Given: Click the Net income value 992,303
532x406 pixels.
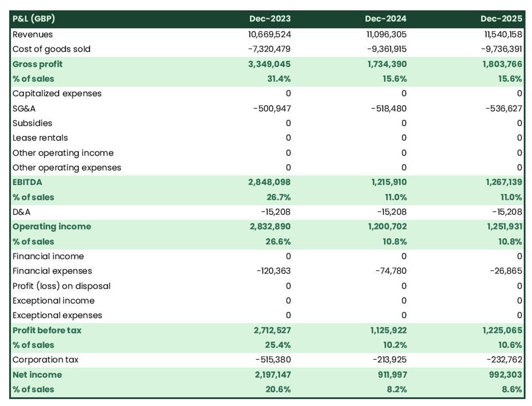Looking at the screenshot, I should pos(505,374).
